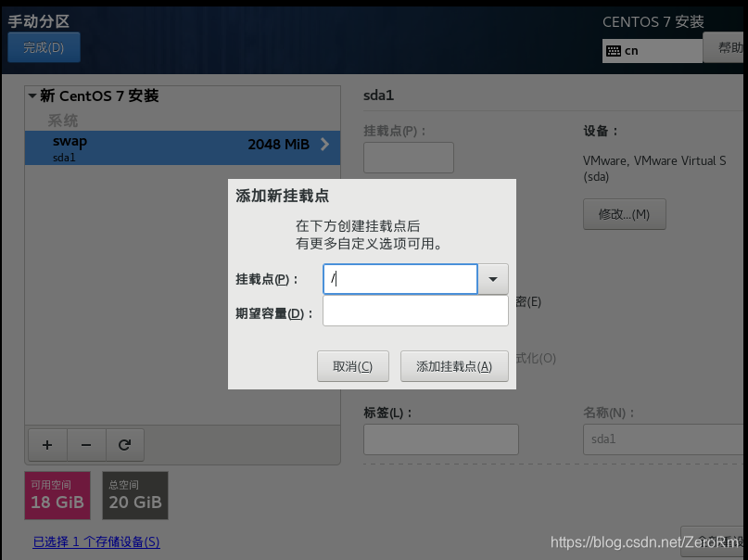Click the 2048 MiB size text
This screenshot has height=560, width=748.
[x=279, y=144]
